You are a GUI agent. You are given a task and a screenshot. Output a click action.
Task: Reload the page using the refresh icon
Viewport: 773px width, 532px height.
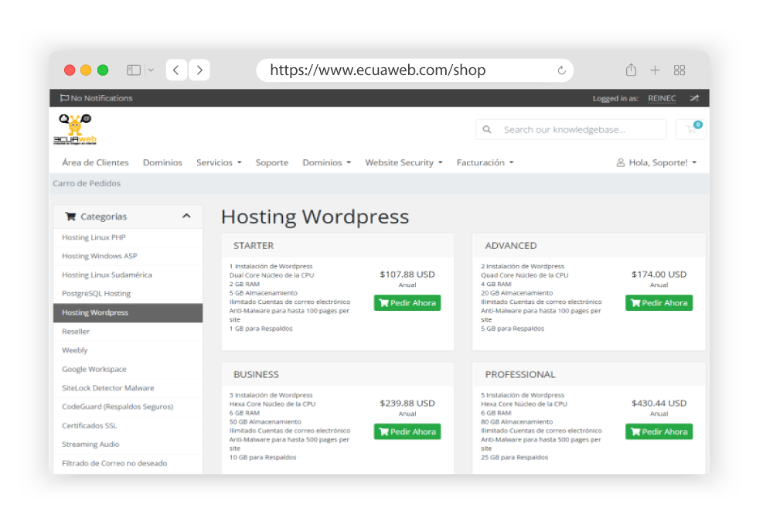click(561, 70)
